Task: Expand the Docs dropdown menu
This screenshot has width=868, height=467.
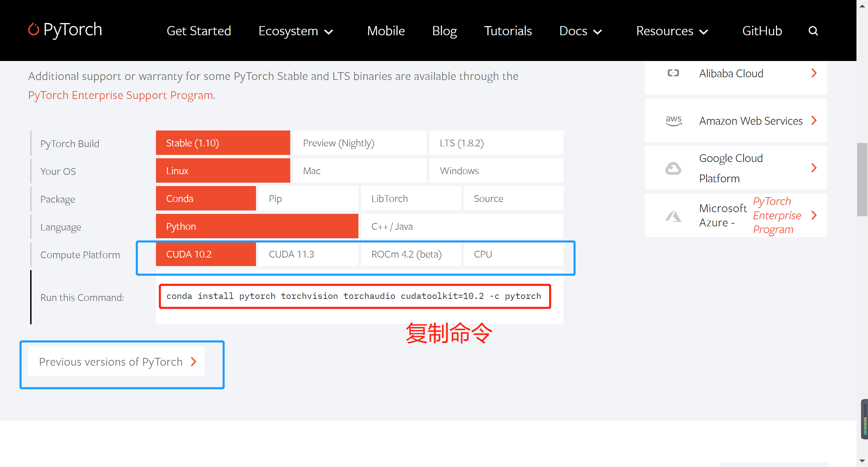Action: (x=580, y=31)
